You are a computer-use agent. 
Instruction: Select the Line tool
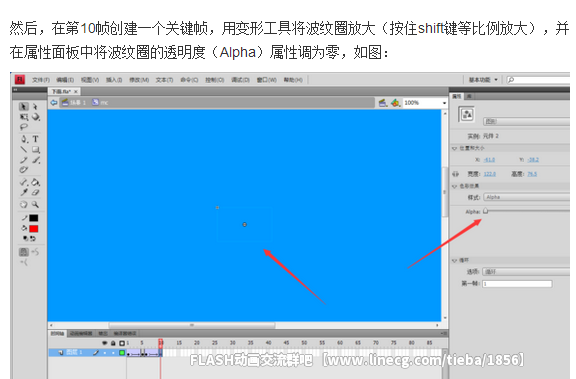pos(24,149)
